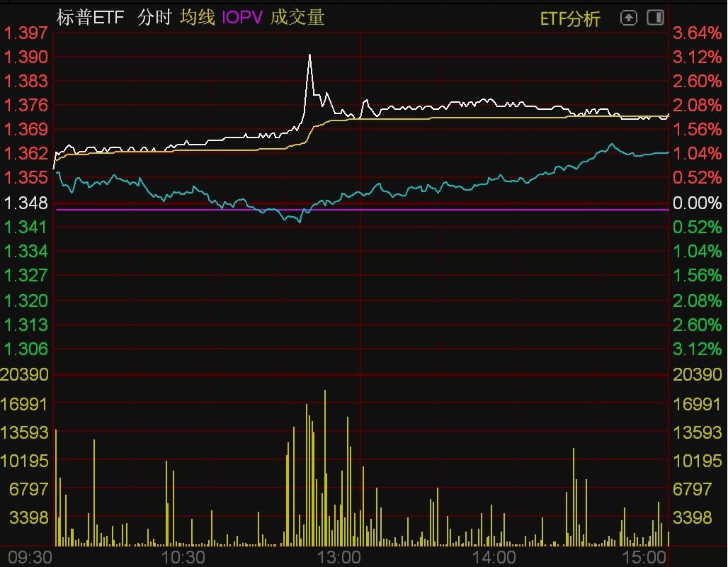
Task: Click the 13:00 time axis label
Action: pos(339,557)
